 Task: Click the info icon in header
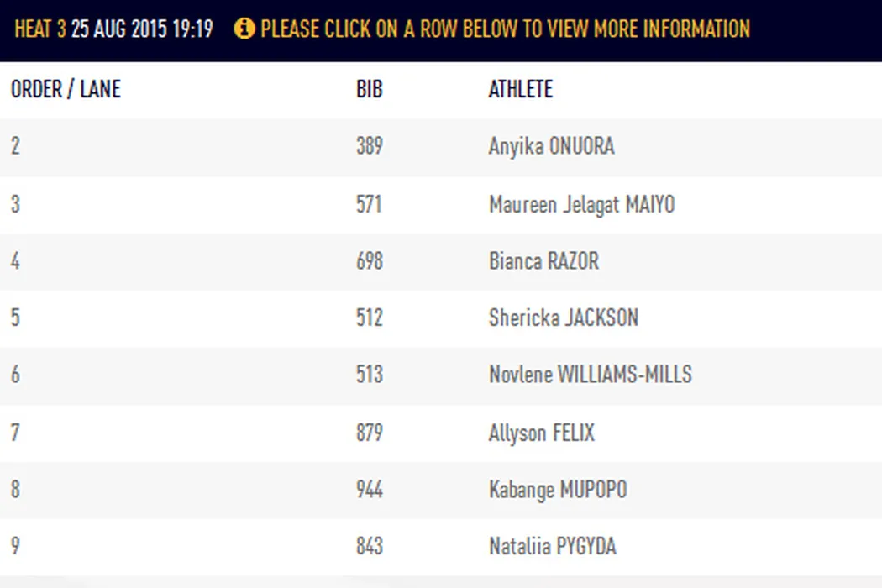pos(244,29)
